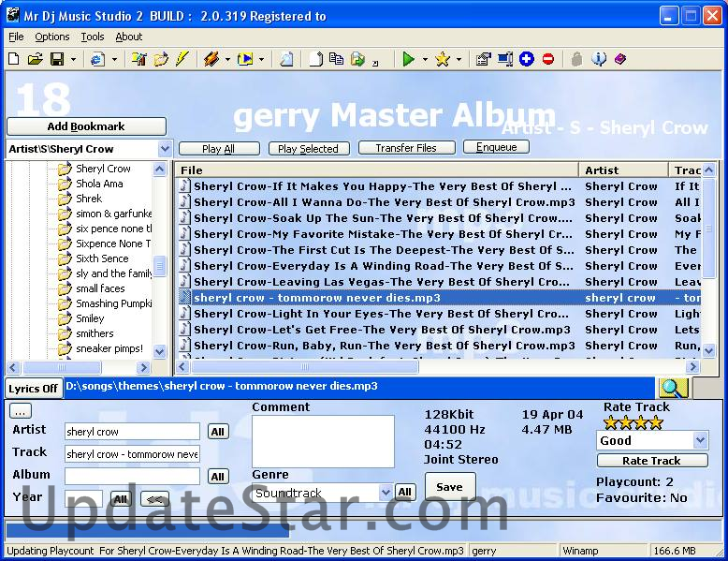This screenshot has height=561, width=728.
Task: Click the playback progress bar at the bottom
Action: 364,530
